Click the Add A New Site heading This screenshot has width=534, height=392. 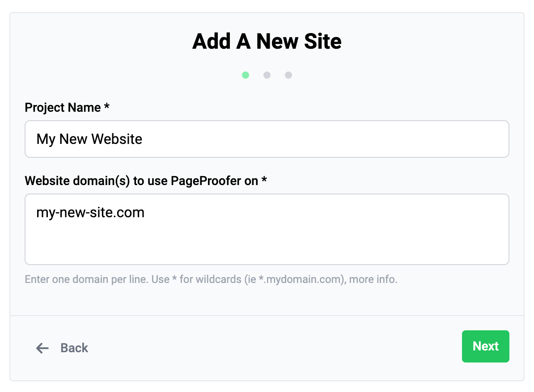[267, 42]
